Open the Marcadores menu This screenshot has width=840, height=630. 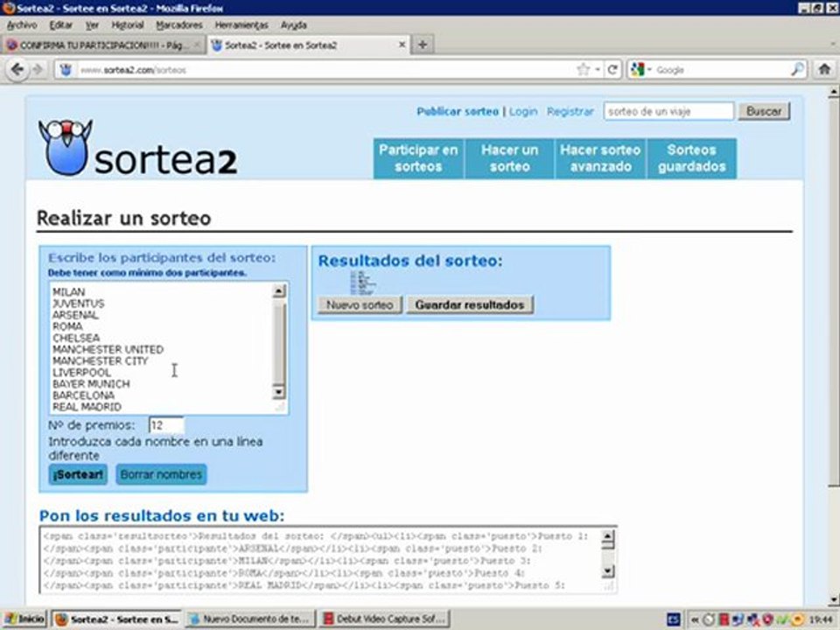[178, 25]
